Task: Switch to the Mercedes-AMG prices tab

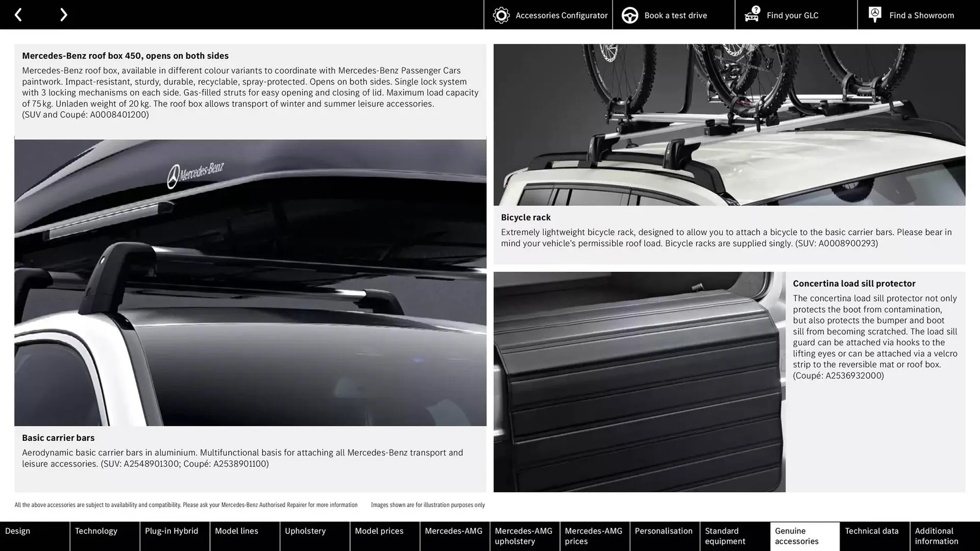Action: point(594,536)
